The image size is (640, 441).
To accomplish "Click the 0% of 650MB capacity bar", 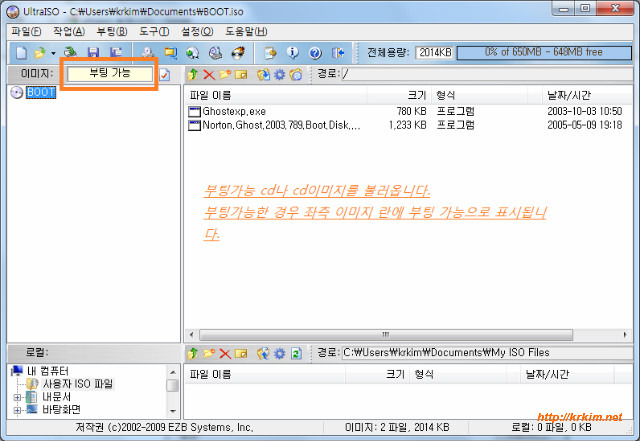I will pos(544,53).
